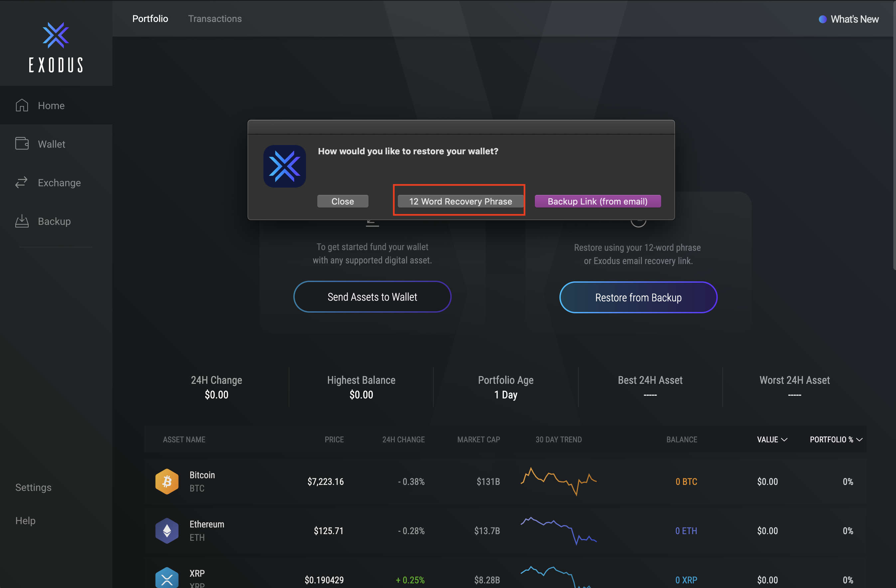The width and height of the screenshot is (896, 588).
Task: Click the 24H CHANGE column header
Action: [403, 439]
